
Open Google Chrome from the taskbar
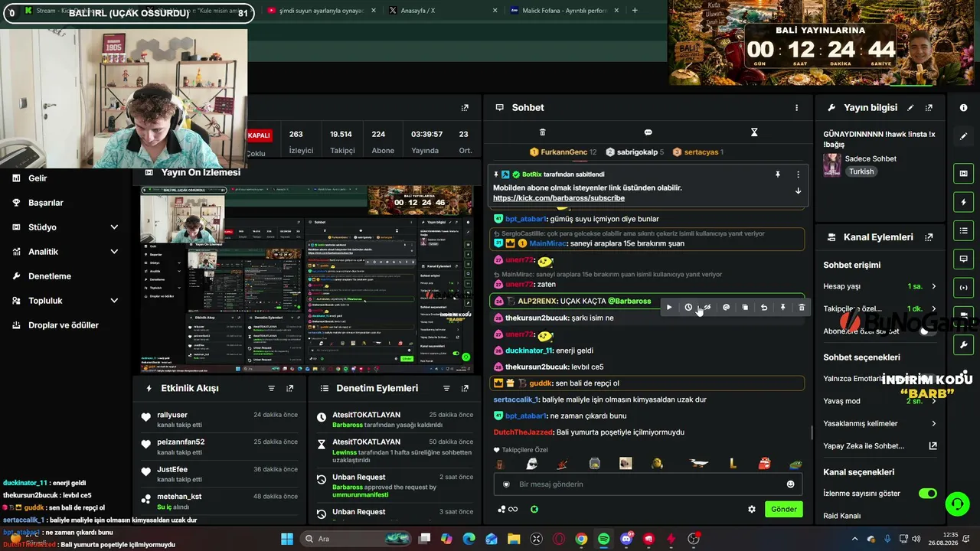(581, 539)
